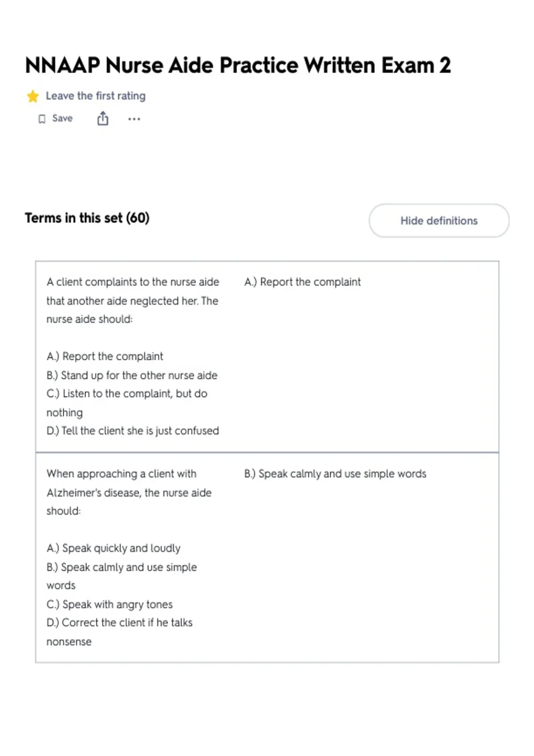534x756 pixels.
Task: Click option C.) Listen to the complaint
Action: 127,403
